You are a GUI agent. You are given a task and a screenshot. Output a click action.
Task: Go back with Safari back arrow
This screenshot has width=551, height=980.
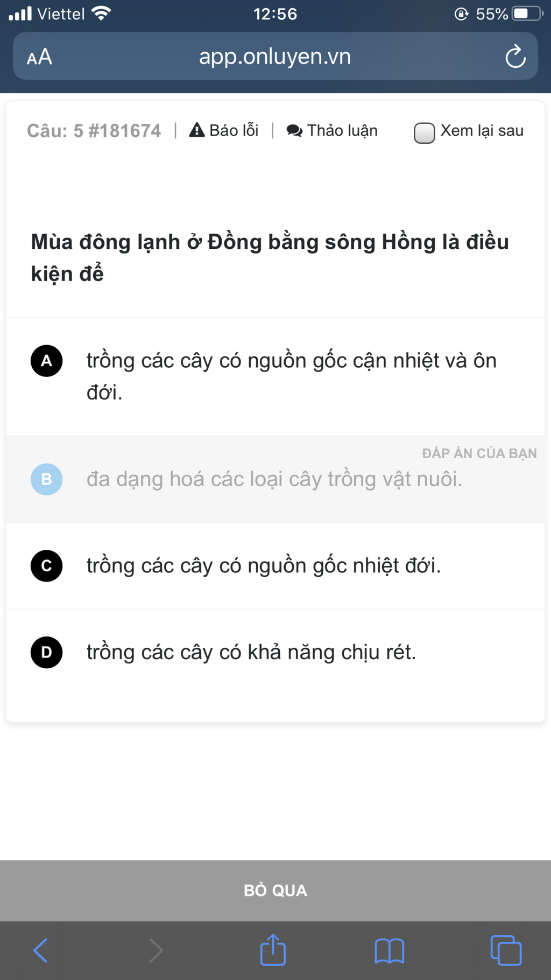tap(41, 950)
